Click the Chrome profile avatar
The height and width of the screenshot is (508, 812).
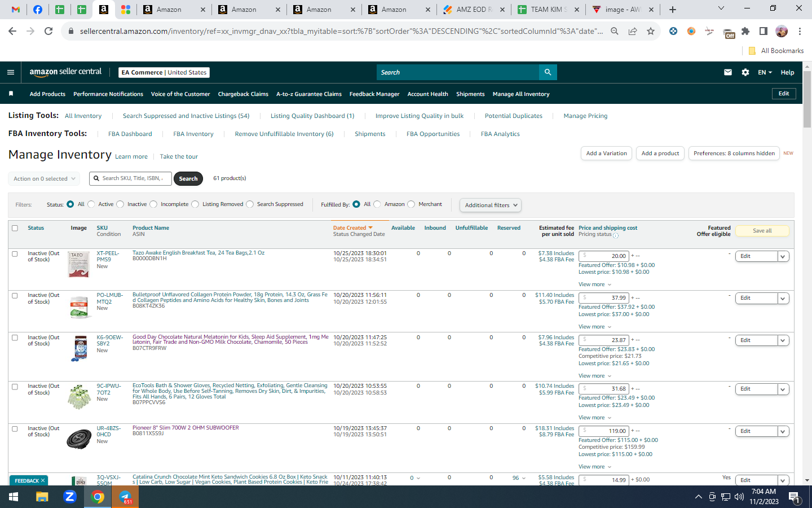pyautogui.click(x=782, y=31)
